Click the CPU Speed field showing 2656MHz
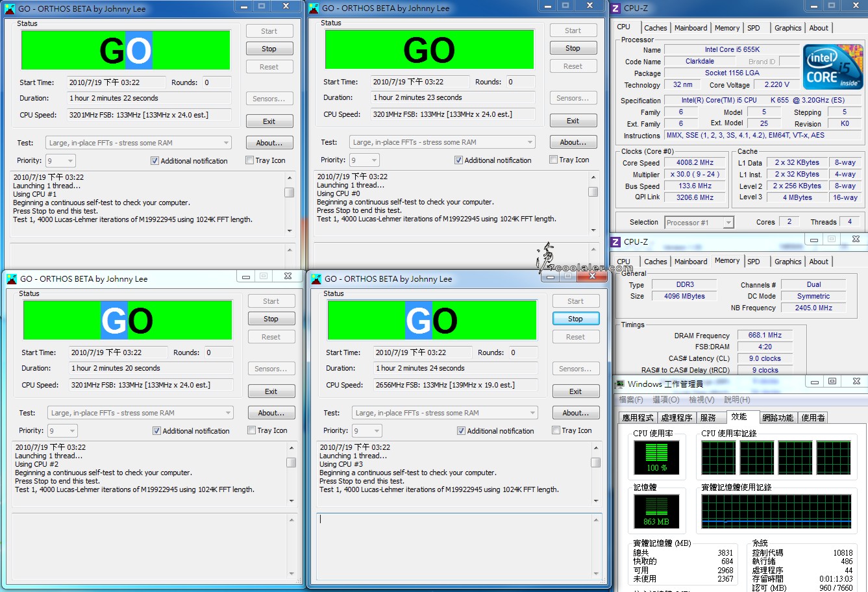The width and height of the screenshot is (868, 592). 456,385
